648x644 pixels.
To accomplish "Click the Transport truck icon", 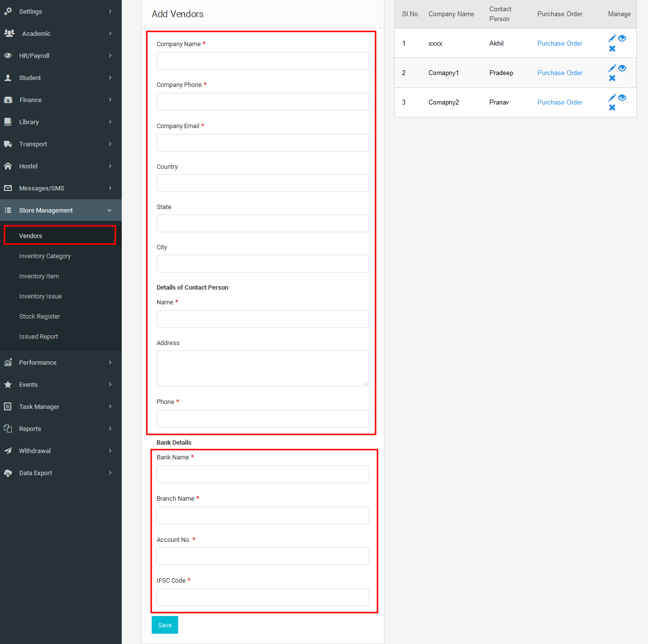I will [8, 144].
